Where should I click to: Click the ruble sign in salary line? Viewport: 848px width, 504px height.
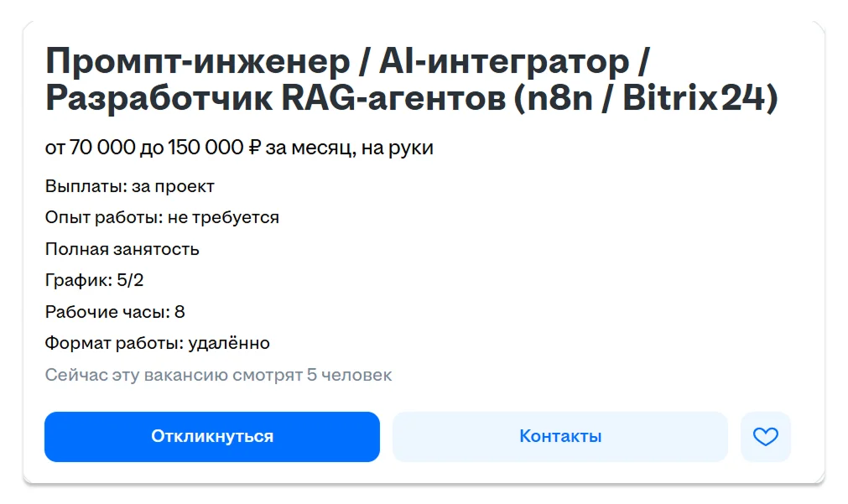click(x=255, y=148)
